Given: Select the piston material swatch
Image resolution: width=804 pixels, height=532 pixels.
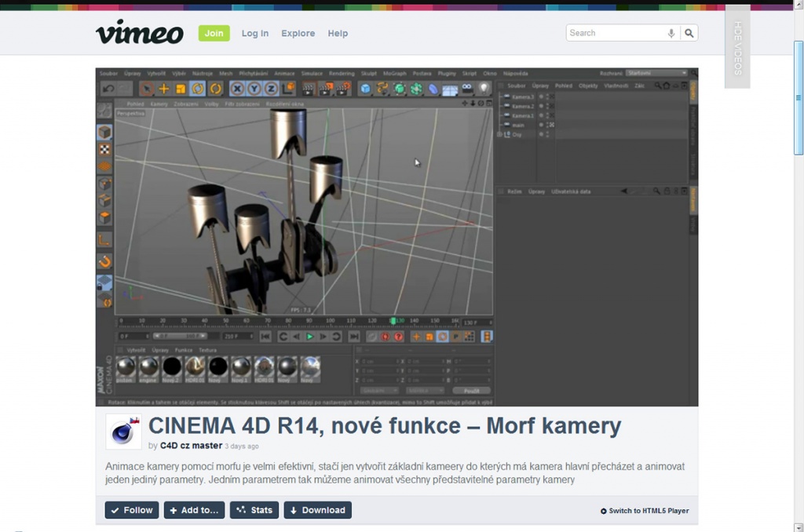Looking at the screenshot, I should click(x=126, y=369).
